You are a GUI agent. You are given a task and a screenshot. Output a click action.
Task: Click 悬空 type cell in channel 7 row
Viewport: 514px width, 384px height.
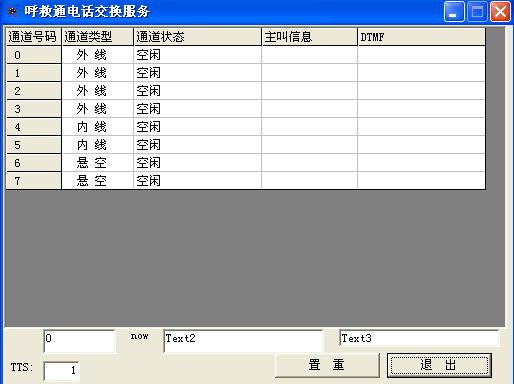click(x=98, y=181)
